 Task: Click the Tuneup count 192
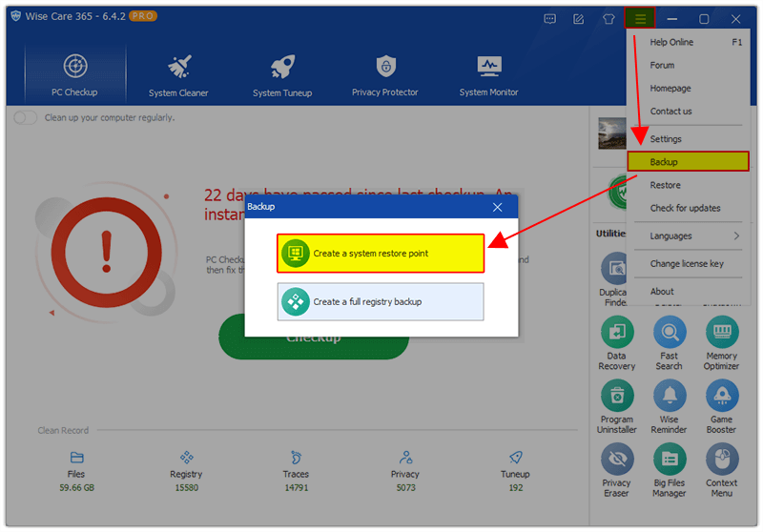(x=516, y=488)
